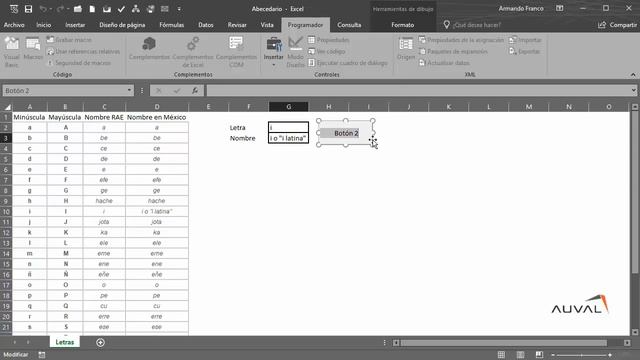This screenshot has width=640, height=360.
Task: Expand the Name Box dropdown
Action: click(x=129, y=90)
